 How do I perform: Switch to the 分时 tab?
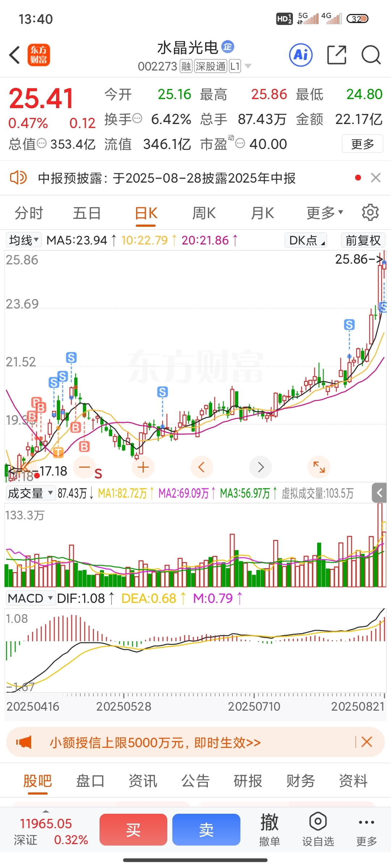click(x=29, y=213)
